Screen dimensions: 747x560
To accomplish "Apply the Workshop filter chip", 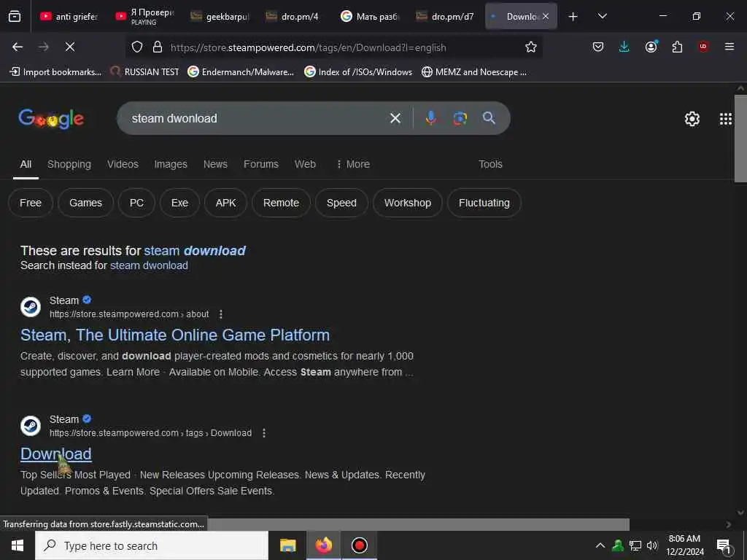I will [408, 203].
